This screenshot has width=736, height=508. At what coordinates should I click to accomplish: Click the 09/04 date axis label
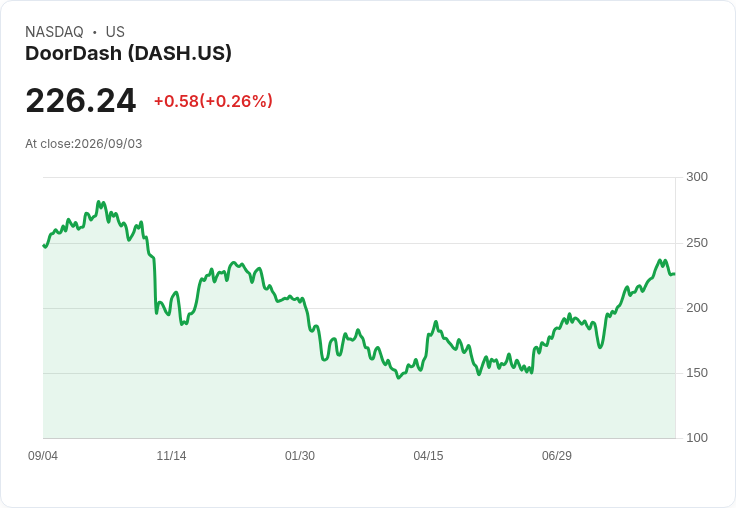(43, 455)
